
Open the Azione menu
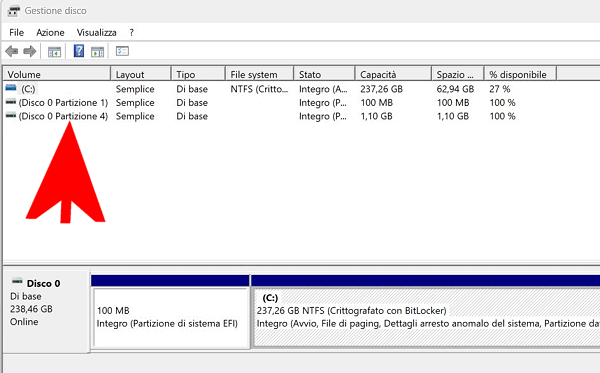click(x=50, y=33)
